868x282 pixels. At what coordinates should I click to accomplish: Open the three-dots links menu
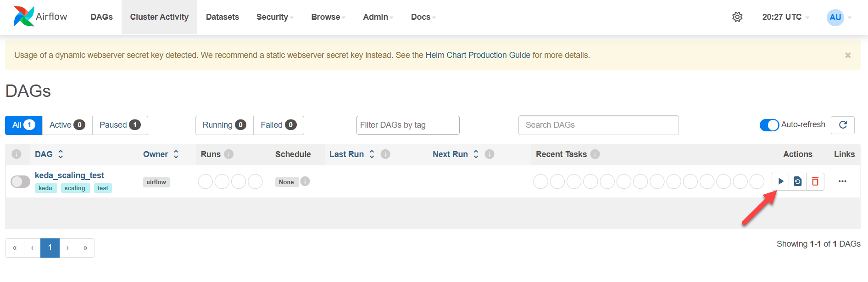tap(842, 181)
